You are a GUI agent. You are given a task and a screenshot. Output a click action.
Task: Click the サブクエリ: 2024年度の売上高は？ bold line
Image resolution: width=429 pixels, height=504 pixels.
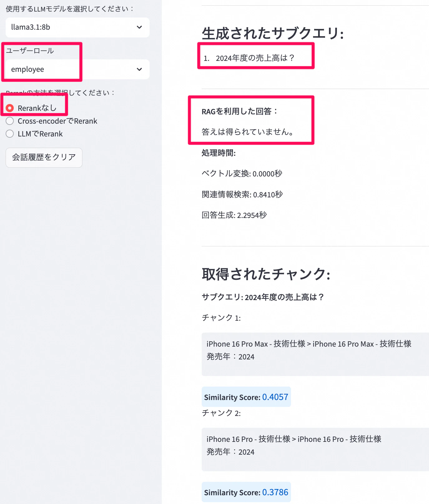[263, 297]
